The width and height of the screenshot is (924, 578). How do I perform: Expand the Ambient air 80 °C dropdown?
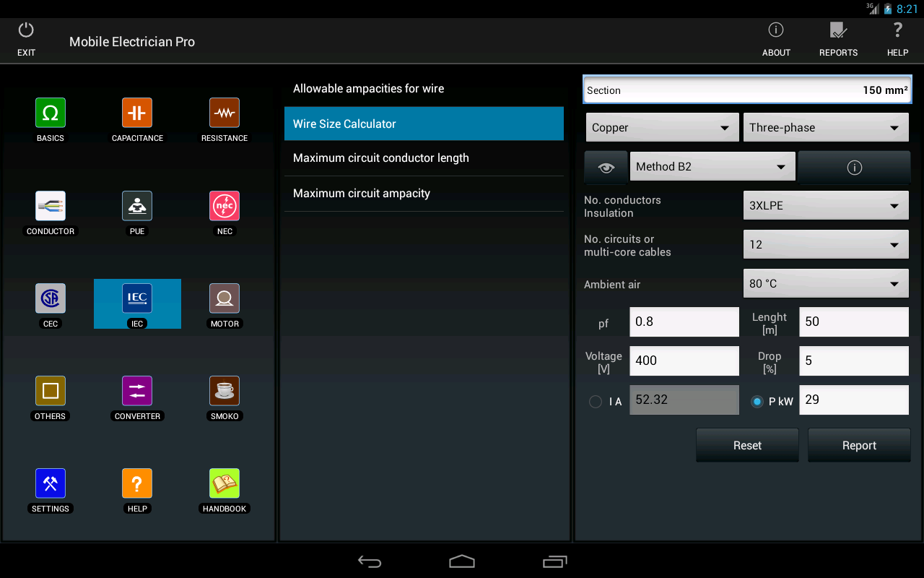[825, 284]
